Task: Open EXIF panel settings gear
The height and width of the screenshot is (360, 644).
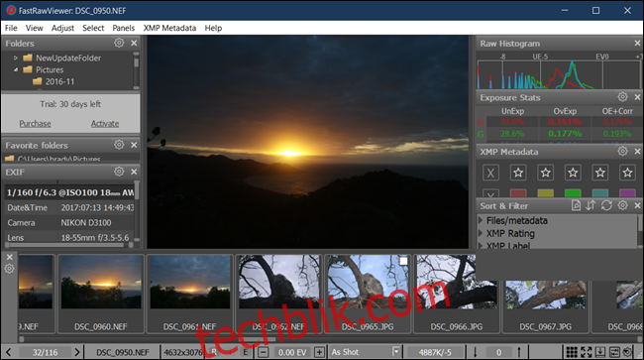Action: 119,172
